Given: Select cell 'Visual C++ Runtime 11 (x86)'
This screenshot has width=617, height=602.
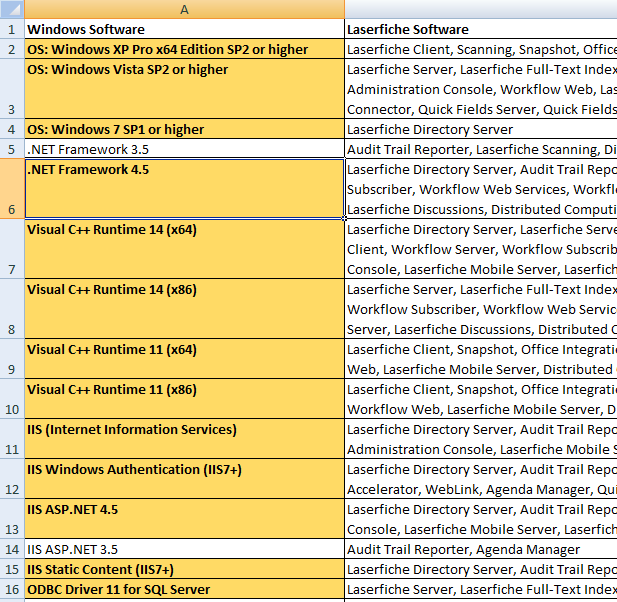Looking at the screenshot, I should click(x=185, y=399).
